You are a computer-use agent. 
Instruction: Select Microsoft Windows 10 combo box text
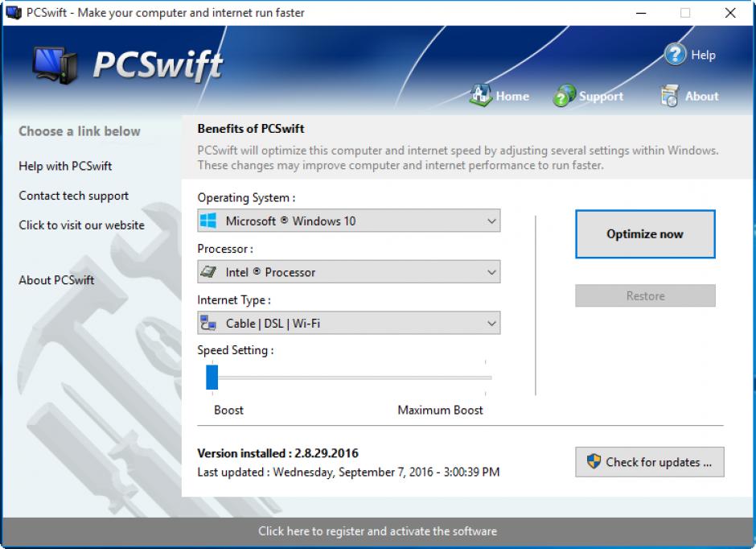point(290,221)
